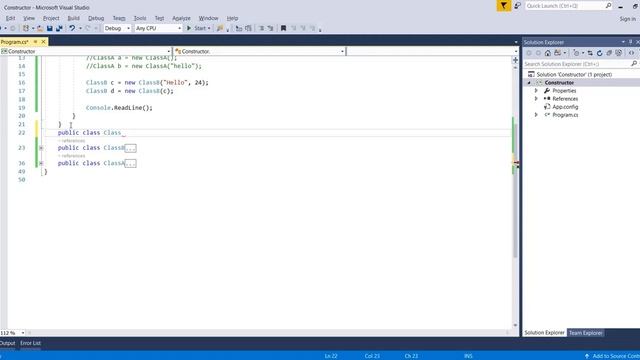The image size is (640, 360).
Task: Click the Find in Files toolbar icon
Action: pos(220,28)
